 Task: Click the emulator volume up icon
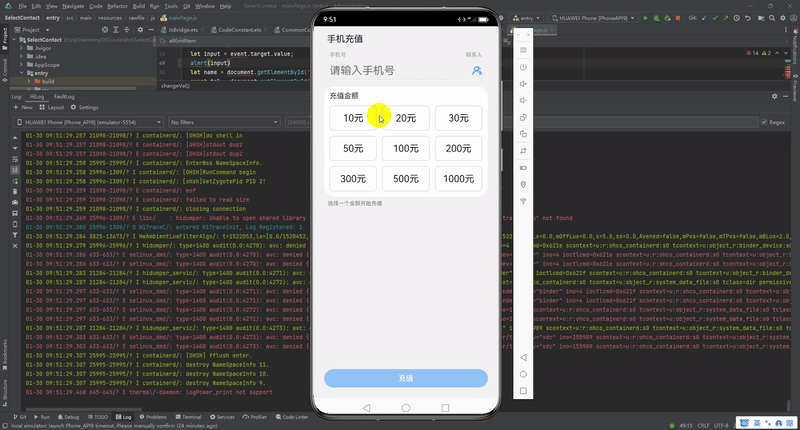[523, 84]
